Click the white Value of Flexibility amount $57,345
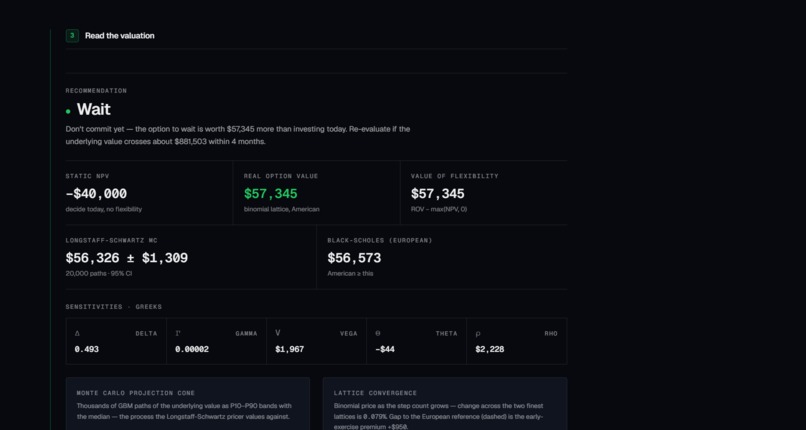 tap(437, 194)
